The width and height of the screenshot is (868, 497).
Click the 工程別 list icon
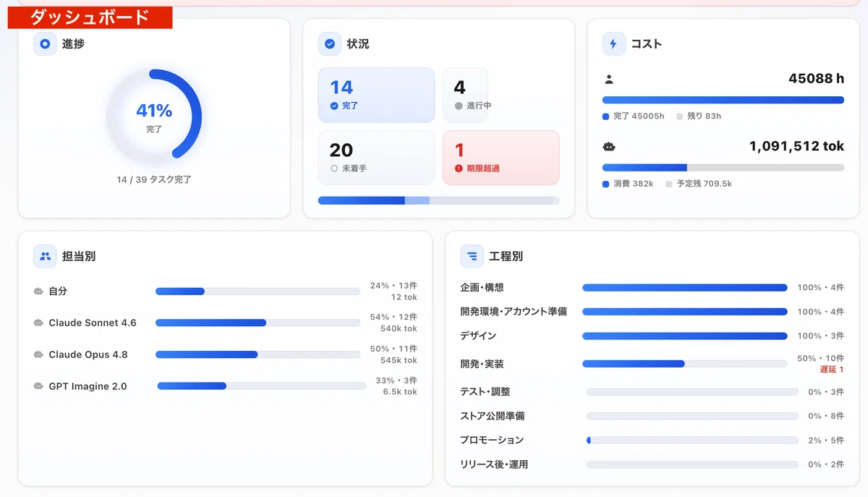(x=472, y=256)
